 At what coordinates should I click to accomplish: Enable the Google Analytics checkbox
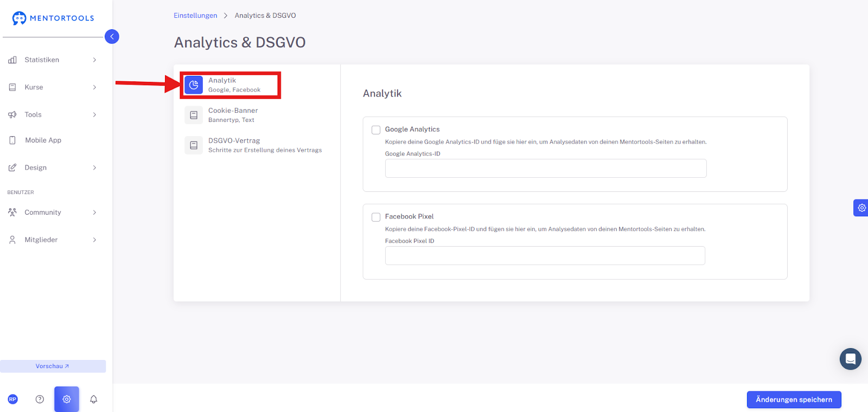[376, 130]
